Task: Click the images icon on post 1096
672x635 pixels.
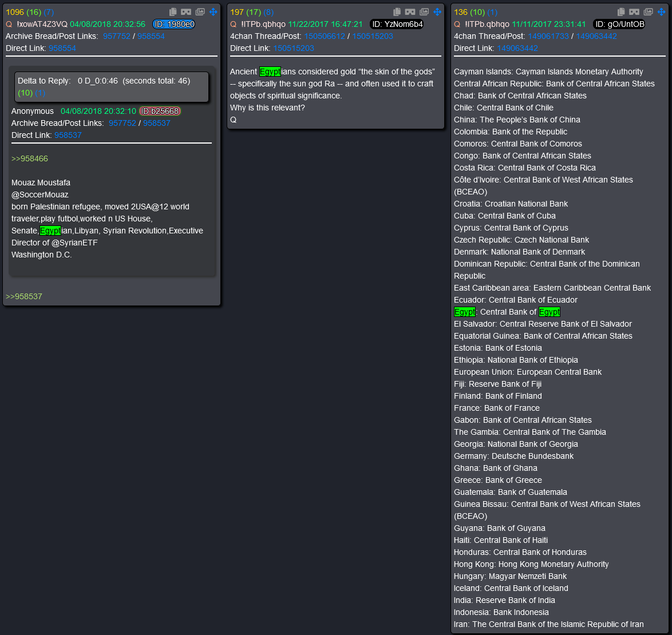Action: click(x=200, y=12)
